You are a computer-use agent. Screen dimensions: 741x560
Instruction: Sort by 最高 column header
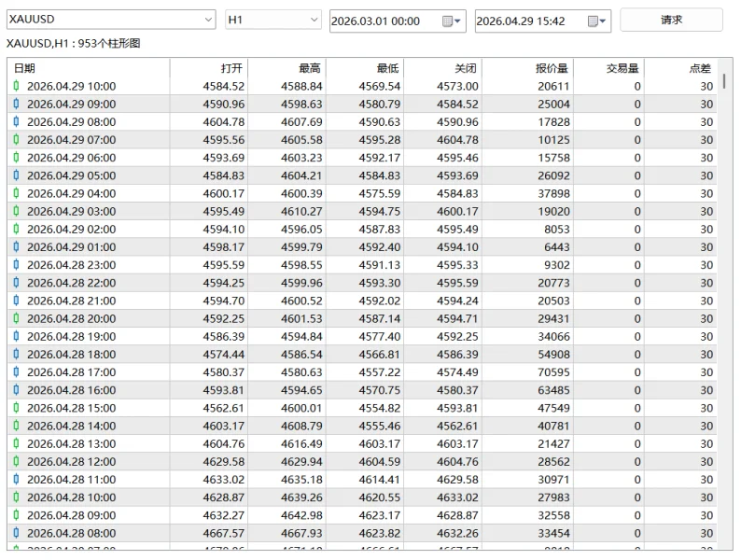[287, 68]
